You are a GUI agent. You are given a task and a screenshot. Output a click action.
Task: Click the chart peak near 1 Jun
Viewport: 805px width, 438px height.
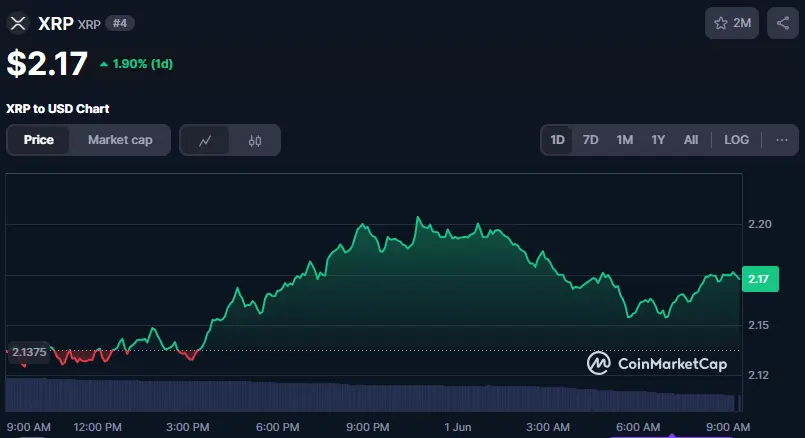(418, 218)
